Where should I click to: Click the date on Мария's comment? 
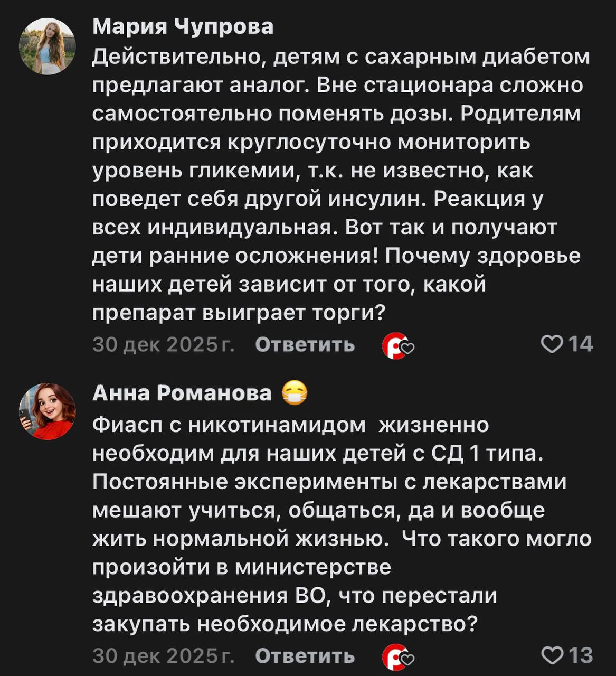[x=164, y=345]
